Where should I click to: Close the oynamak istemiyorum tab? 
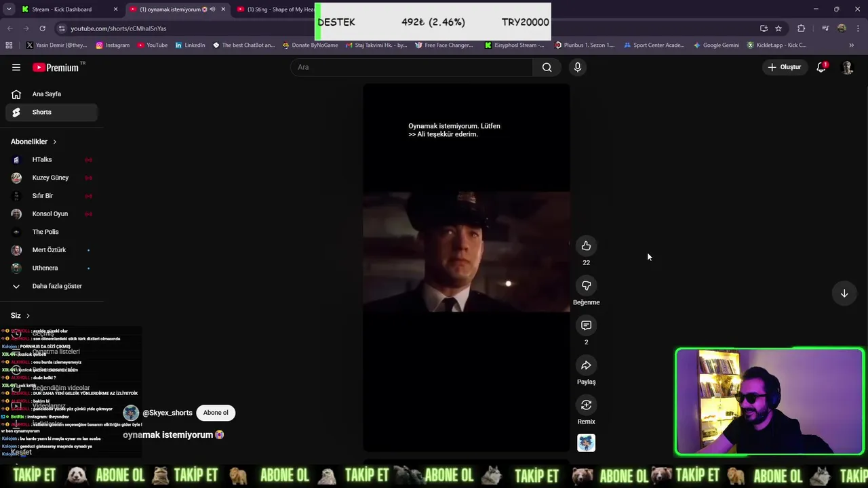click(x=223, y=9)
